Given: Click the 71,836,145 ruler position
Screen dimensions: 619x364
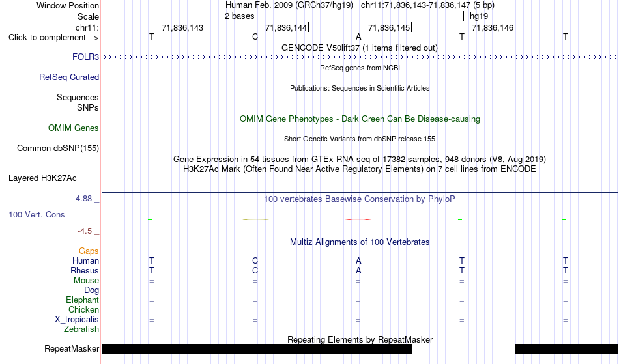Looking at the screenshot, I should 389,27.
